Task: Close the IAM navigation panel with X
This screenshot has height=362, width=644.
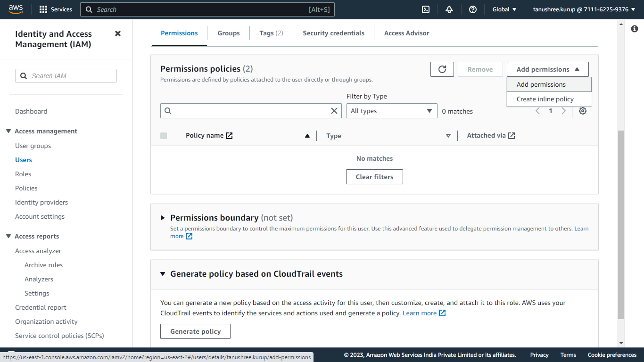Action: point(118,33)
